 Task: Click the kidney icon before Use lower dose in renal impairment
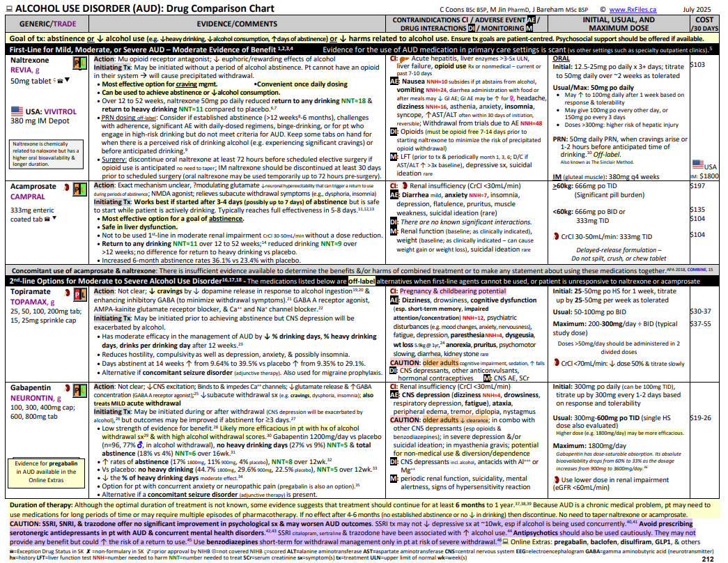(556, 480)
